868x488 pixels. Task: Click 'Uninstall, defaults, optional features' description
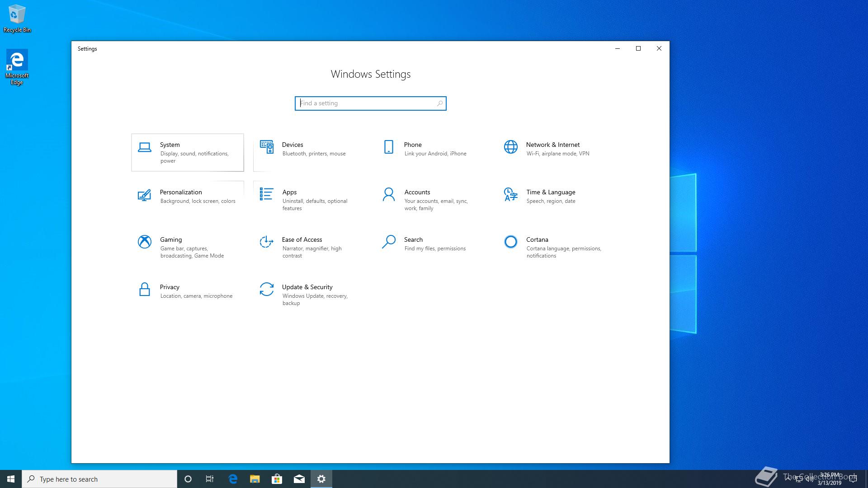coord(315,205)
